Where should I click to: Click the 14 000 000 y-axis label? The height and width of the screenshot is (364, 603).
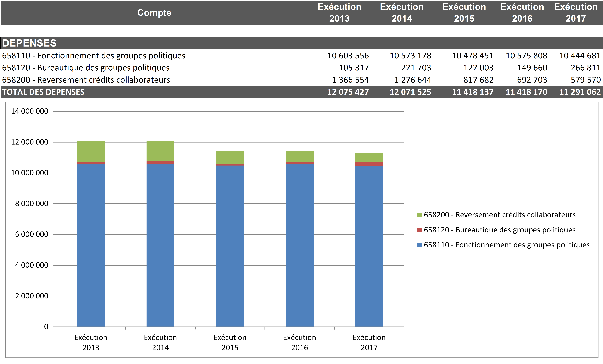coord(30,111)
